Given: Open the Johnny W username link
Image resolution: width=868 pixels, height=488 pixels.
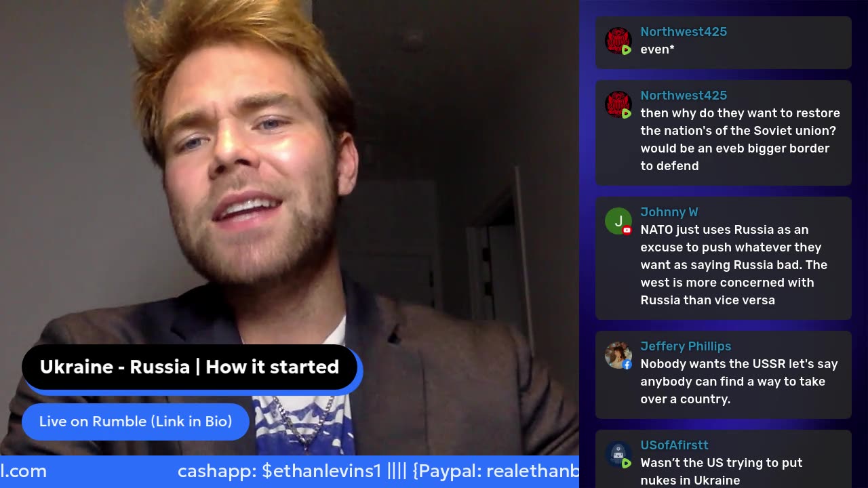Looking at the screenshot, I should [669, 212].
